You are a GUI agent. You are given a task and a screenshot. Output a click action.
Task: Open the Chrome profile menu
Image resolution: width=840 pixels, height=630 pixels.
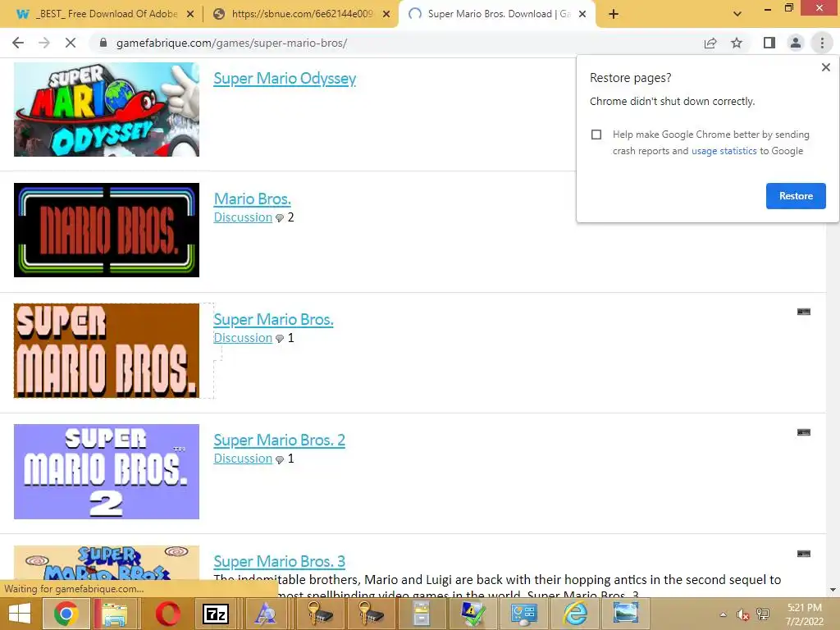pos(796,43)
